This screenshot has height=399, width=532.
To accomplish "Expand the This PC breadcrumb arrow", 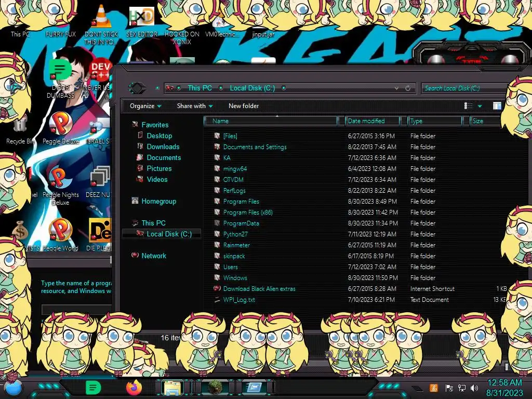I will (221, 88).
